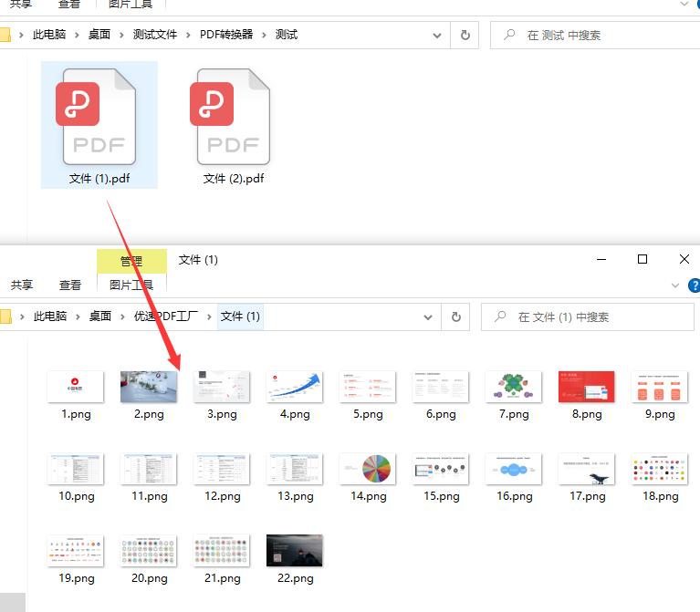Go to 此电脑 in 文件 (1) window breadcrumb
The width and height of the screenshot is (700, 612).
click(x=50, y=316)
